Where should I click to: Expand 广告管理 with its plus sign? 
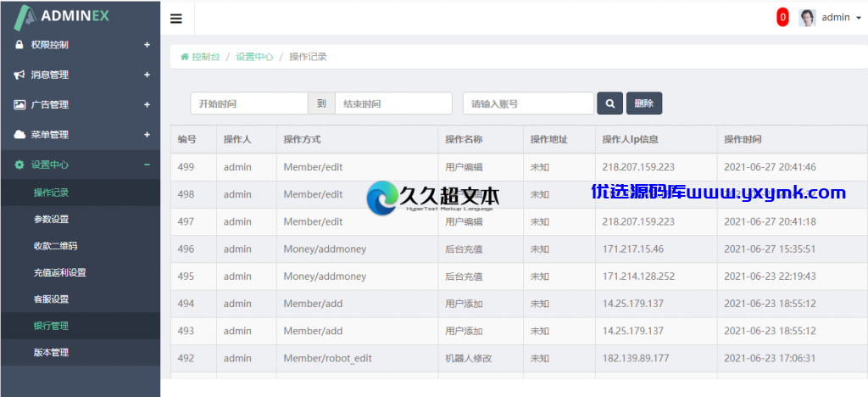[147, 104]
